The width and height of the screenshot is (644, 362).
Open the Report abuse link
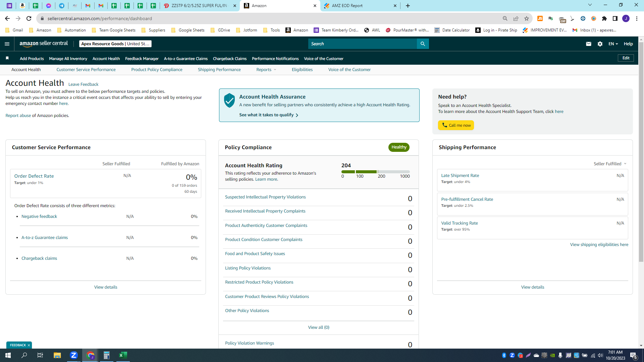(x=18, y=116)
